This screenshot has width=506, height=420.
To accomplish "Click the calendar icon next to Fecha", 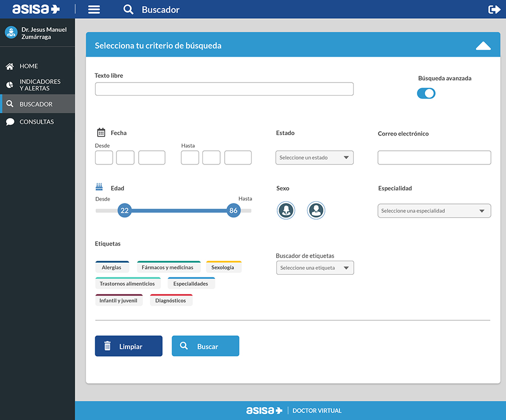I will click(x=101, y=133).
